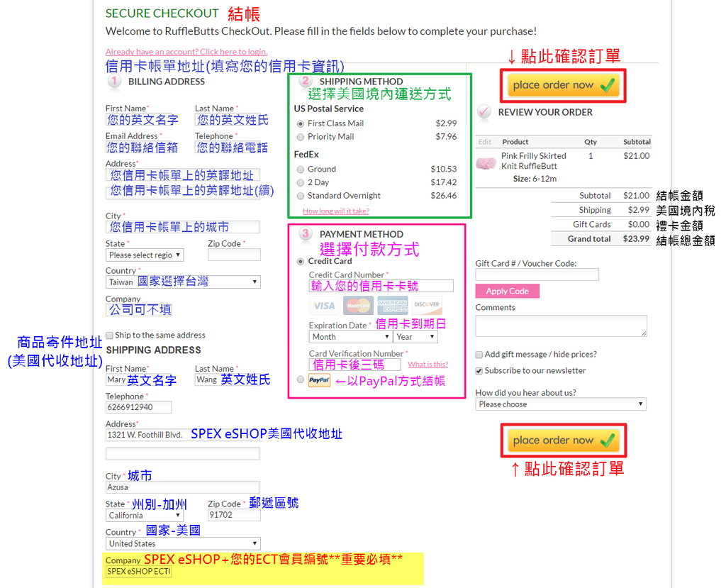The width and height of the screenshot is (726, 588).
Task: Click the PayPal logo icon
Action: point(319,380)
